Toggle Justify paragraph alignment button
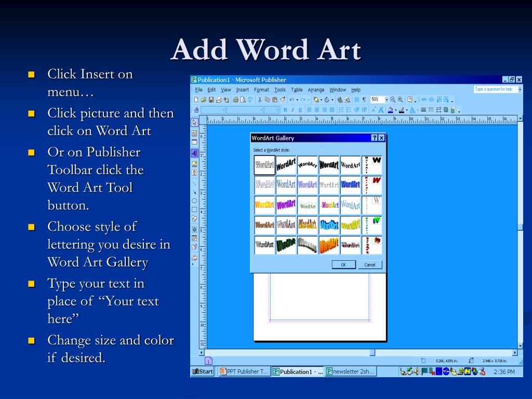 tap(332, 110)
